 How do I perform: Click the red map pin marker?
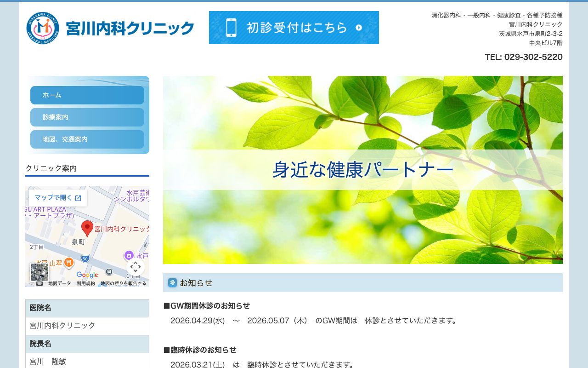[x=87, y=229]
